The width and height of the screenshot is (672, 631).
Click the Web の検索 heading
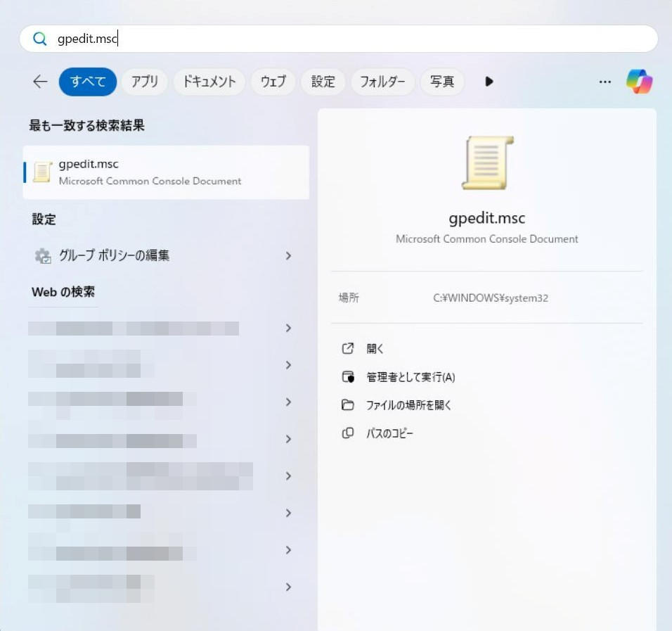pyautogui.click(x=63, y=292)
